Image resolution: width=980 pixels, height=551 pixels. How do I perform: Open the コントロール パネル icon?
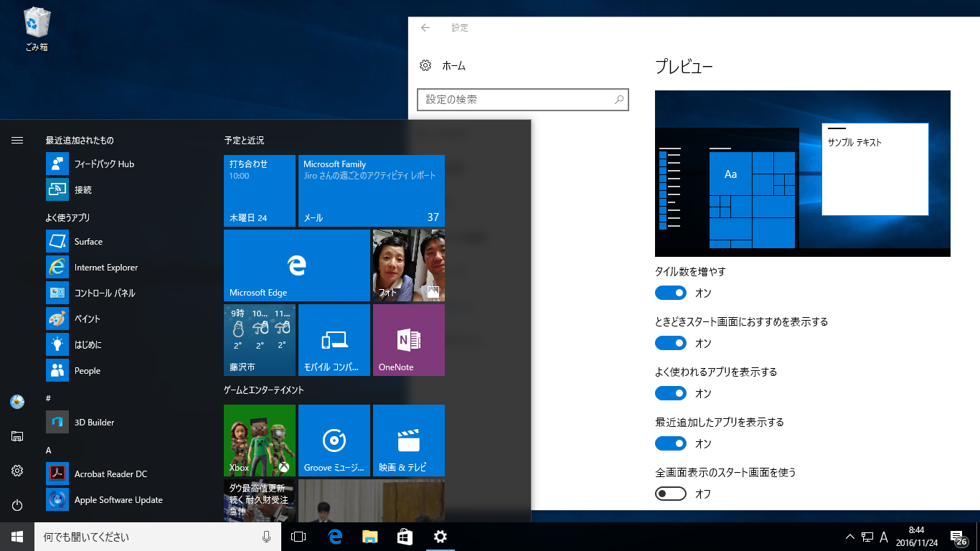57,293
